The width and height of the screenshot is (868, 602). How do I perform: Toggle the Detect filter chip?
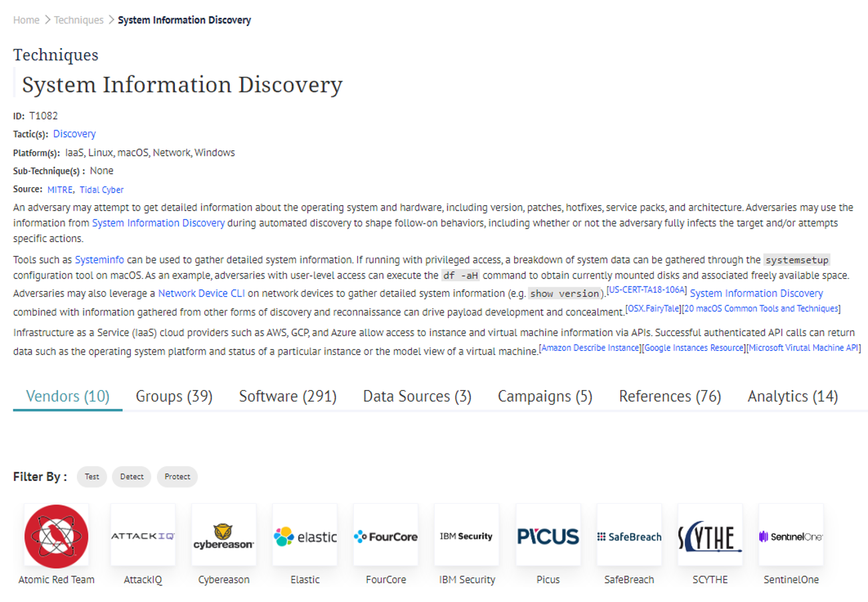(132, 476)
